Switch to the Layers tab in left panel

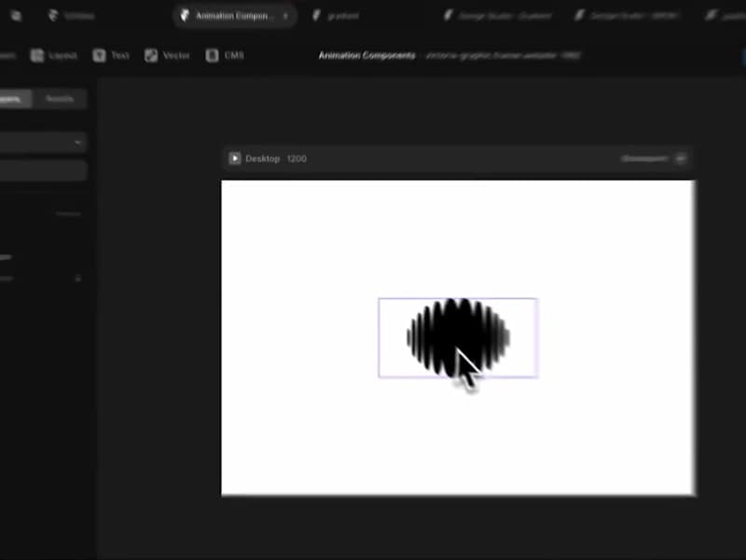(13, 99)
